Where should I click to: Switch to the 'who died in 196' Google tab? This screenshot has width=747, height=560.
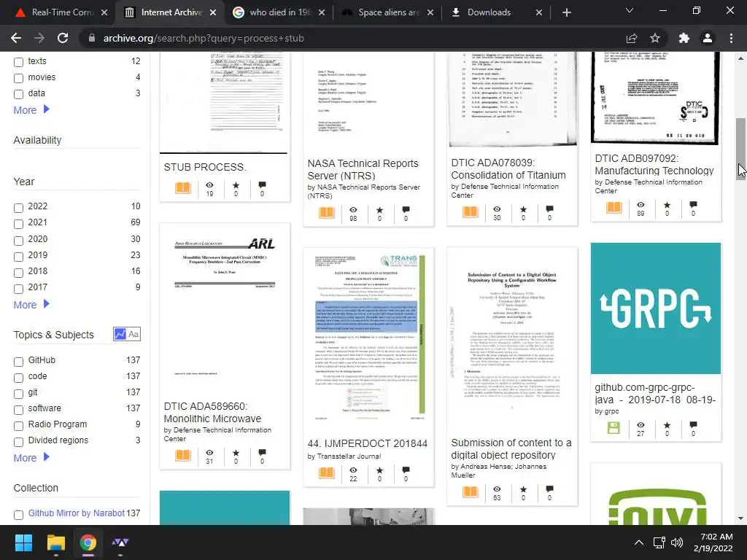tap(280, 12)
